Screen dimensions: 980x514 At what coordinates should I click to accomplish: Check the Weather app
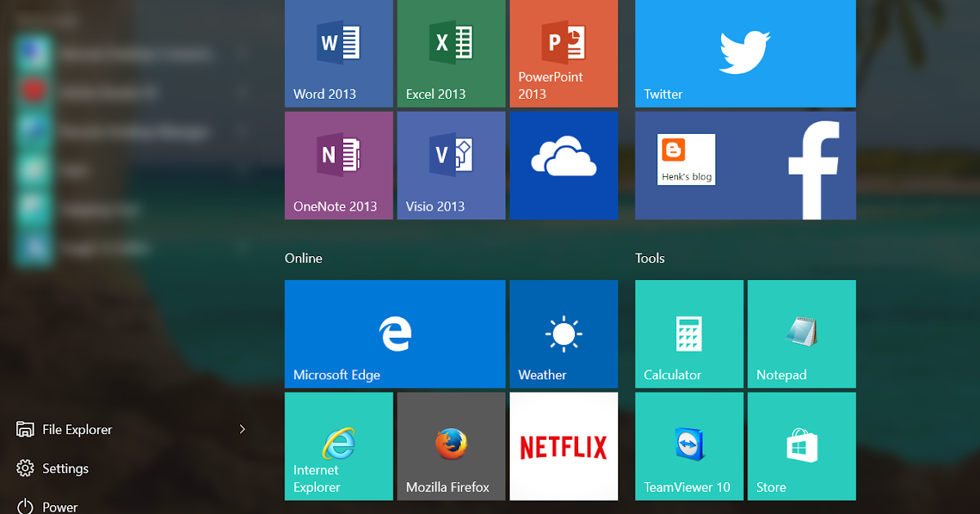click(x=563, y=334)
